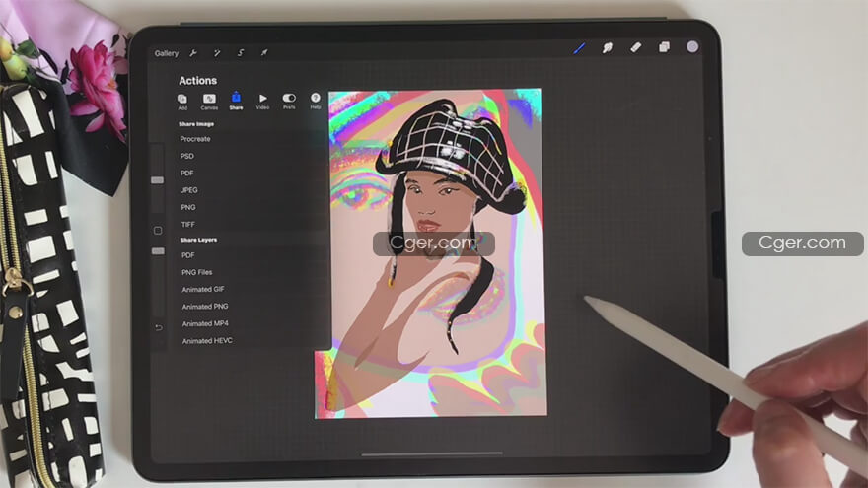This screenshot has width=868, height=488.
Task: Switch to the Add tab in Actions
Action: click(182, 102)
